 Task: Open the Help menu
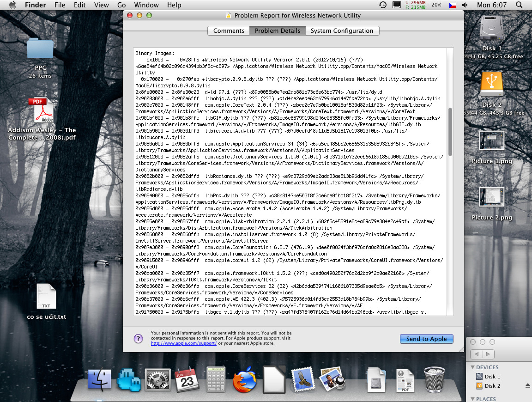point(174,5)
